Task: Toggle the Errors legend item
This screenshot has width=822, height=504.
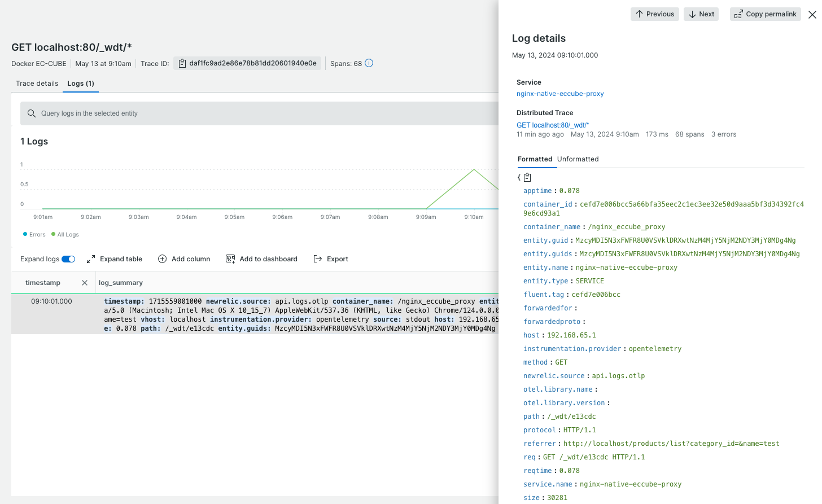Action: (x=34, y=234)
